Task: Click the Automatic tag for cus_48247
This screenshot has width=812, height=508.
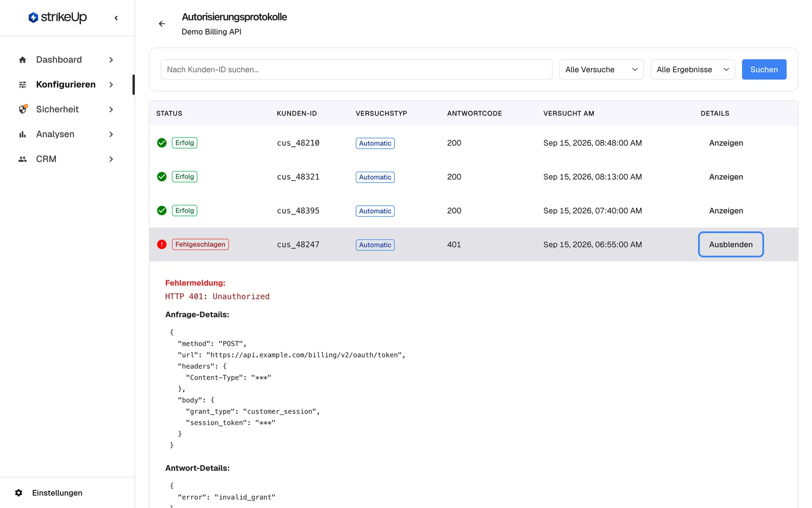Action: pos(375,245)
